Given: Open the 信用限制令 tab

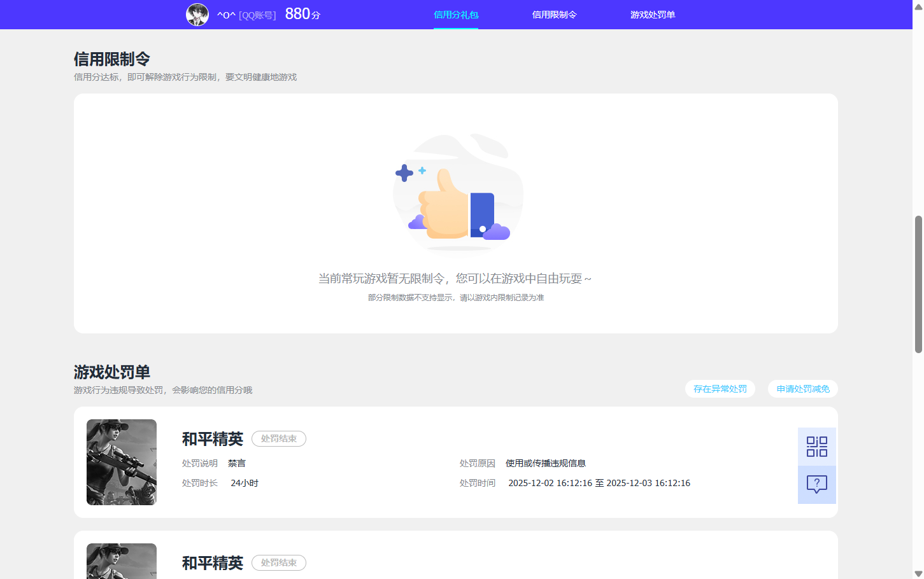Looking at the screenshot, I should [x=554, y=14].
